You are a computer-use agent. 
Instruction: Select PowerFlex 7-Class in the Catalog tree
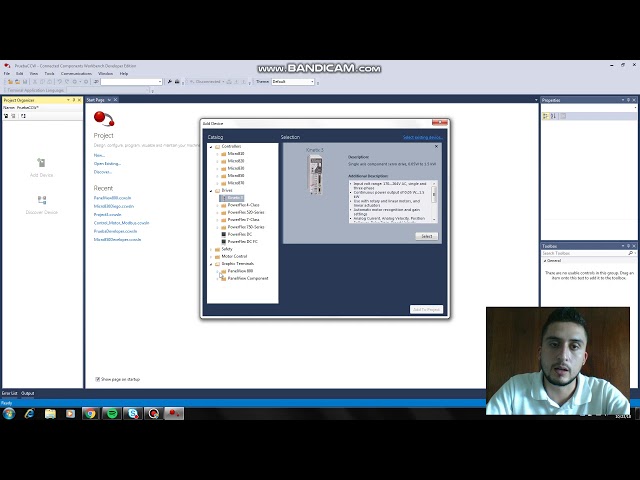coord(243,220)
